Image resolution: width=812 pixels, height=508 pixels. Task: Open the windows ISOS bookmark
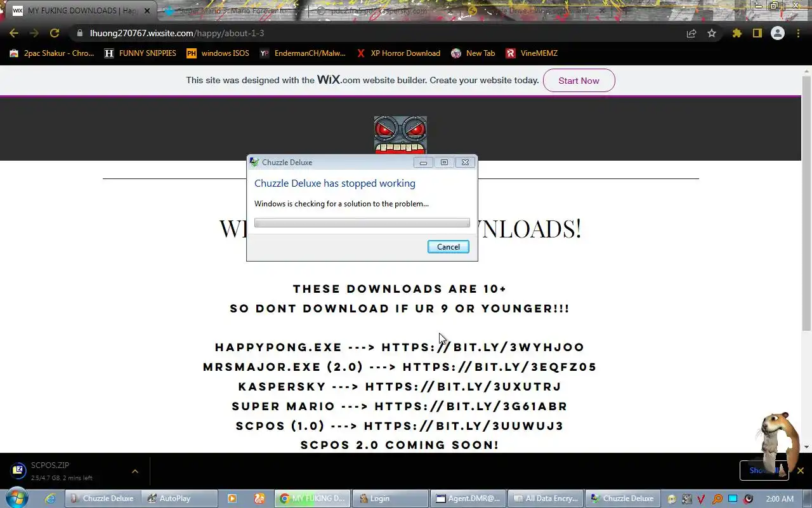218,53
